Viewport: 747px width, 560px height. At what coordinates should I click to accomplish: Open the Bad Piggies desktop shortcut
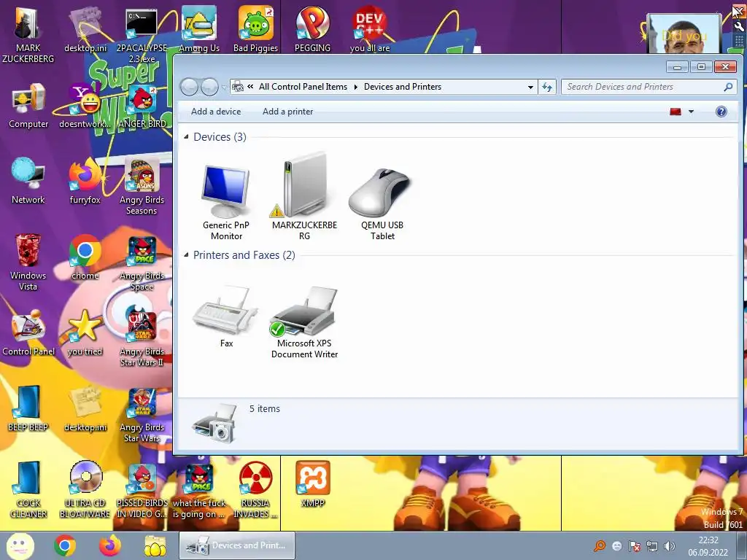tap(255, 29)
